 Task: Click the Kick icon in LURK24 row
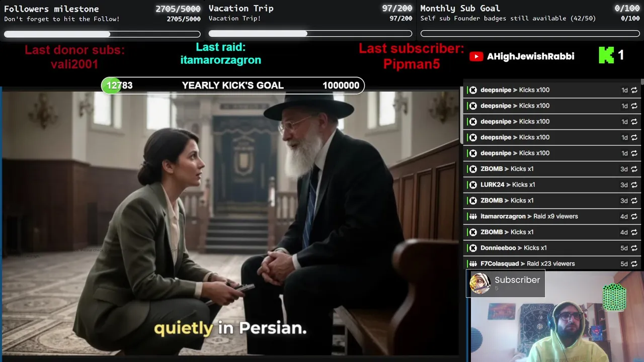click(x=473, y=185)
